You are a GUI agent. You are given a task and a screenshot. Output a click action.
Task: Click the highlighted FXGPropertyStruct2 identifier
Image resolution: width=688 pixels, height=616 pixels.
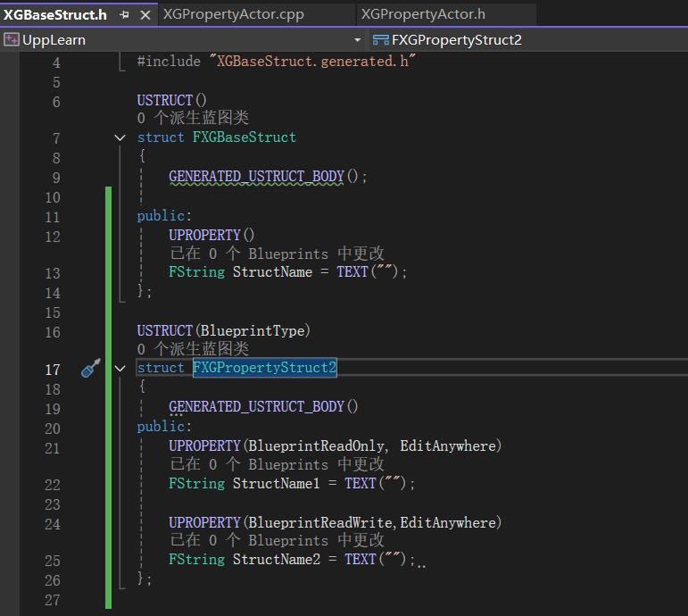(x=265, y=368)
